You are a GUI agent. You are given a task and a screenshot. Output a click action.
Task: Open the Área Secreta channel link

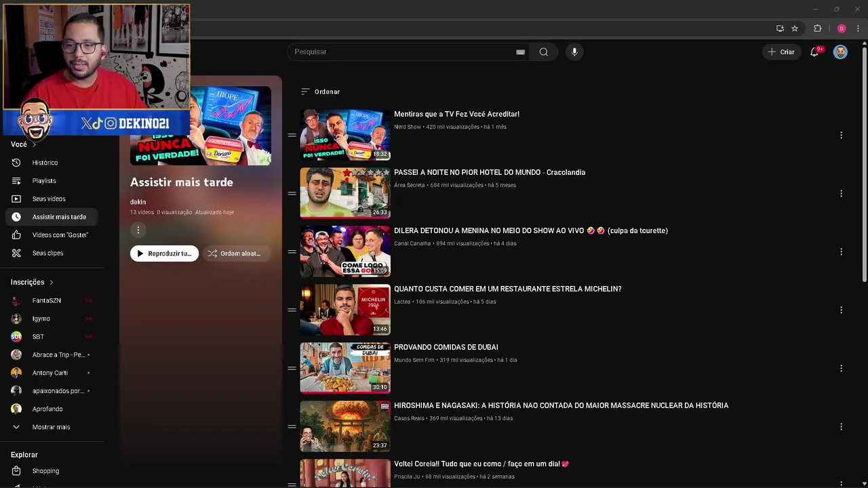[x=410, y=185]
